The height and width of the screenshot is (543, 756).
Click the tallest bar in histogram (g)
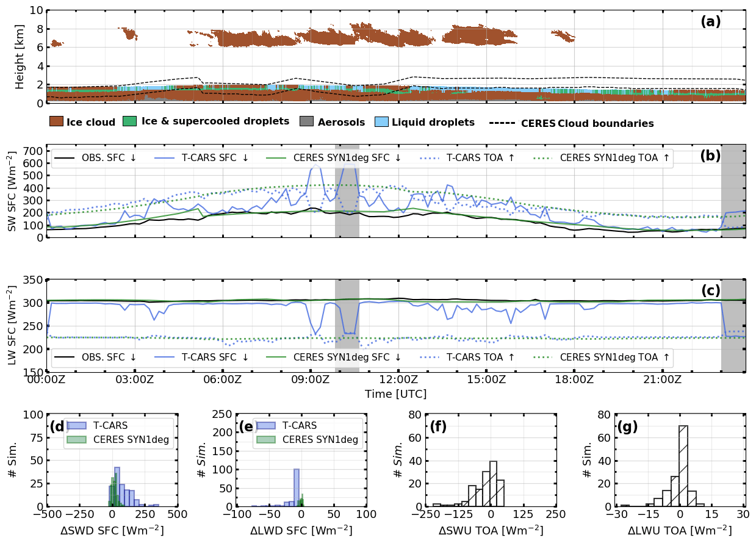[683, 466]
